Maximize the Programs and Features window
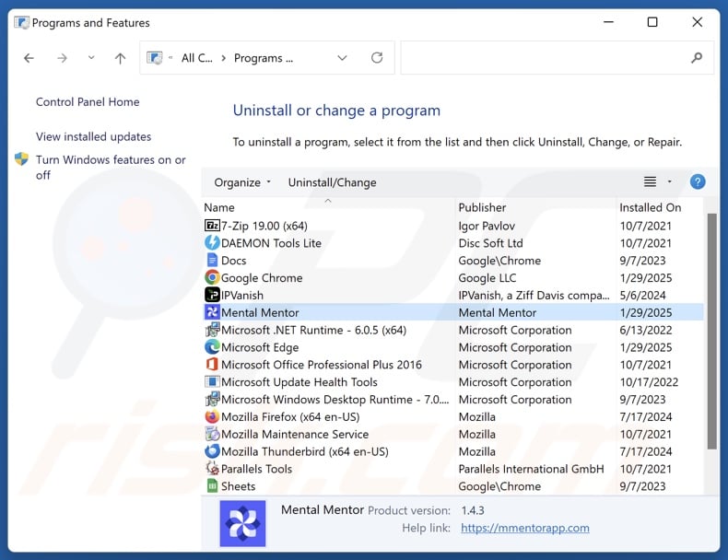 click(x=652, y=22)
